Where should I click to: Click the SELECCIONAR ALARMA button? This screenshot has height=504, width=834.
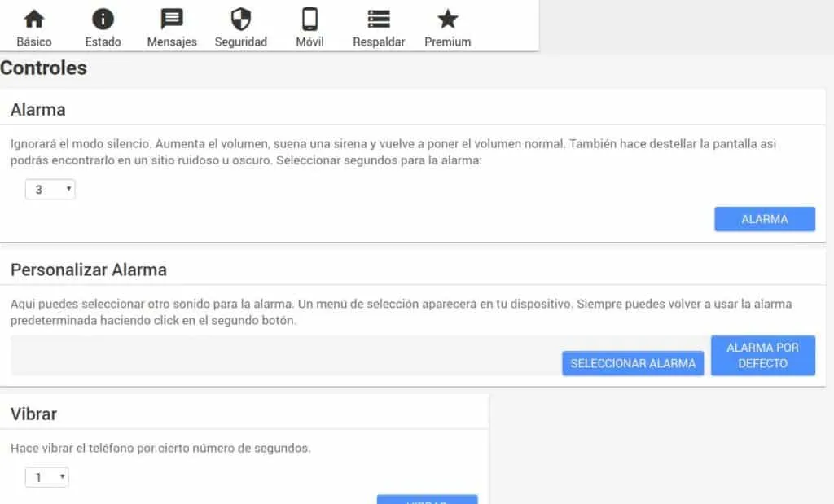point(633,363)
